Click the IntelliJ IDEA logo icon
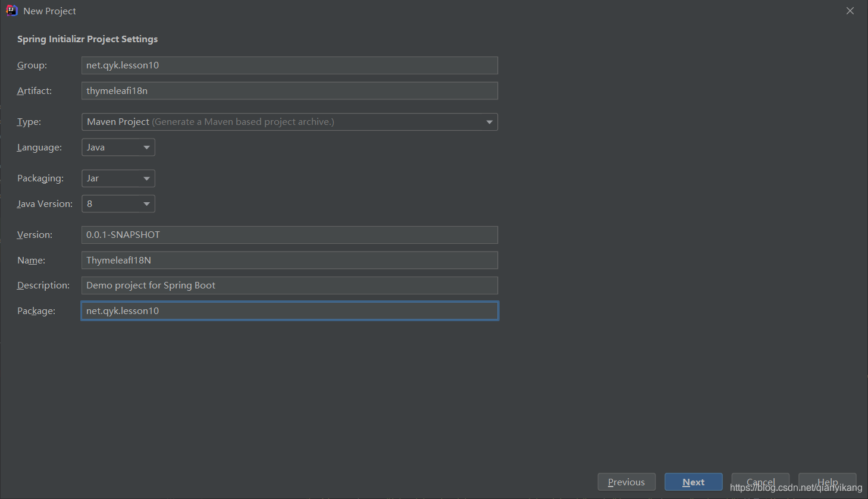The width and height of the screenshot is (868, 499). (11, 11)
